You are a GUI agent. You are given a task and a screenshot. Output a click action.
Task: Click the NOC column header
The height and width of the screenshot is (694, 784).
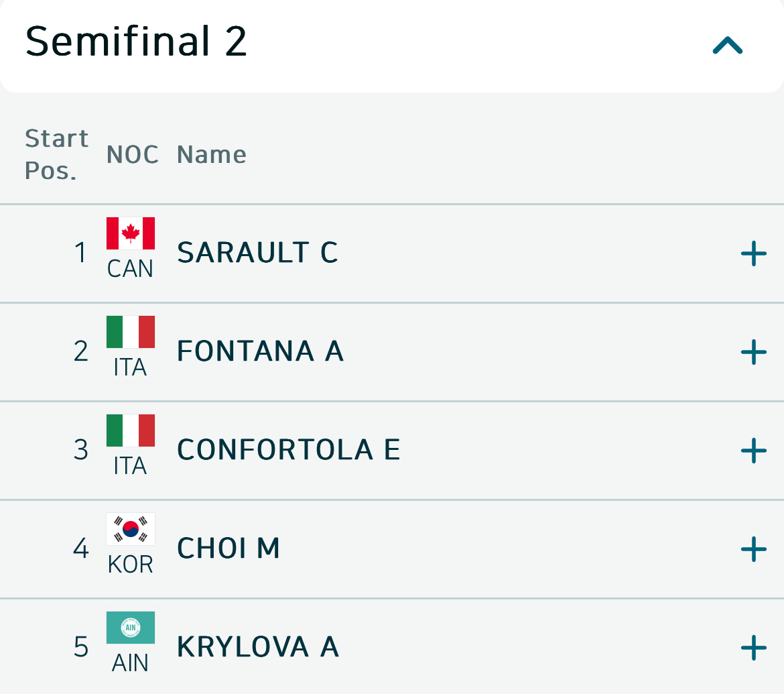pyautogui.click(x=132, y=155)
